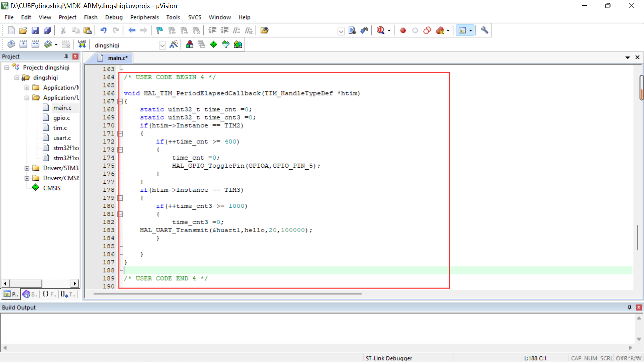Open batch build dropdown arrow
The width and height of the screenshot is (644, 362).
click(x=56, y=44)
